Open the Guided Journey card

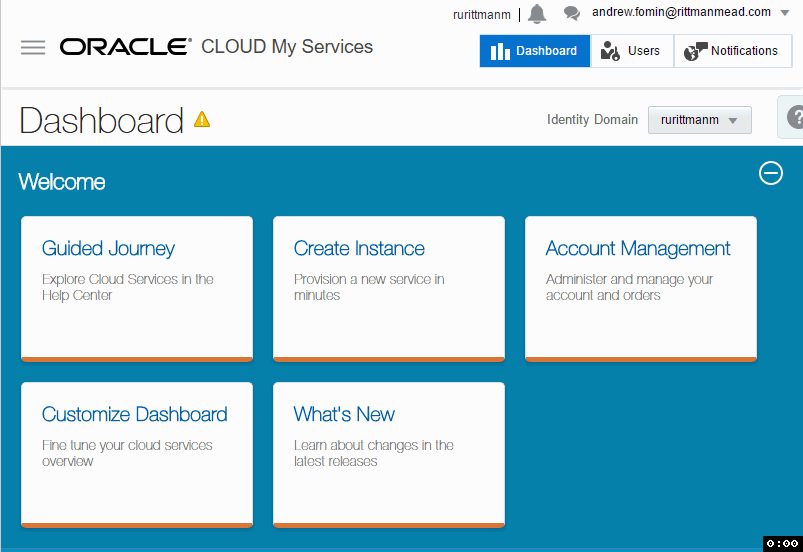click(137, 289)
